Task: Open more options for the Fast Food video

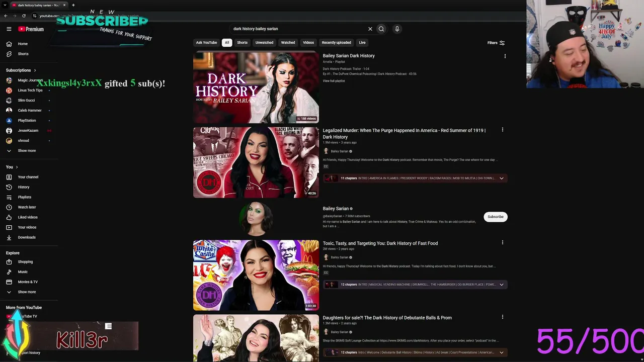Action: (x=502, y=242)
